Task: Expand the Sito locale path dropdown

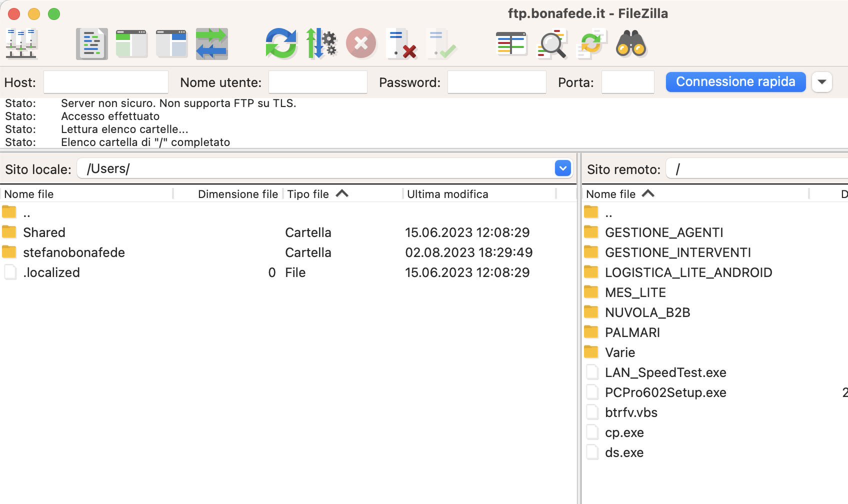Action: [x=563, y=168]
